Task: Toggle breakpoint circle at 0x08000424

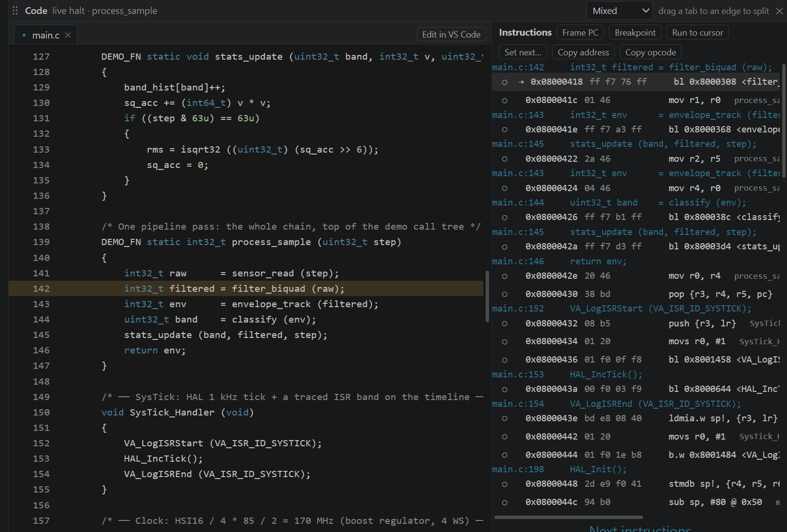Action: (504, 188)
